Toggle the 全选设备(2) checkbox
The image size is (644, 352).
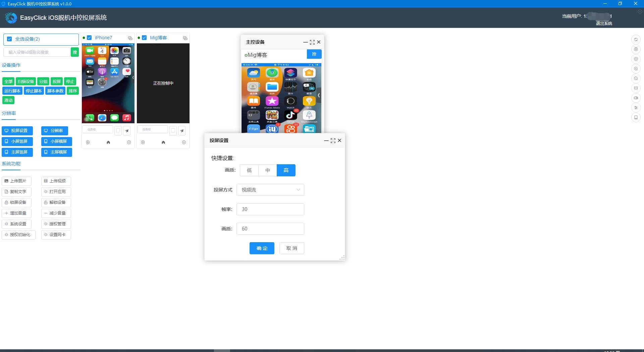[9, 39]
